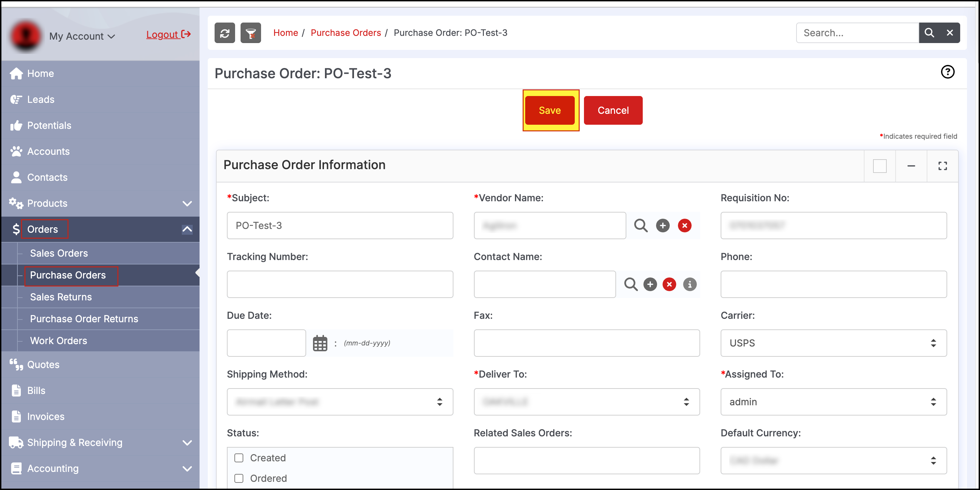Click in the Search input field
The height and width of the screenshot is (490, 980).
(x=858, y=33)
